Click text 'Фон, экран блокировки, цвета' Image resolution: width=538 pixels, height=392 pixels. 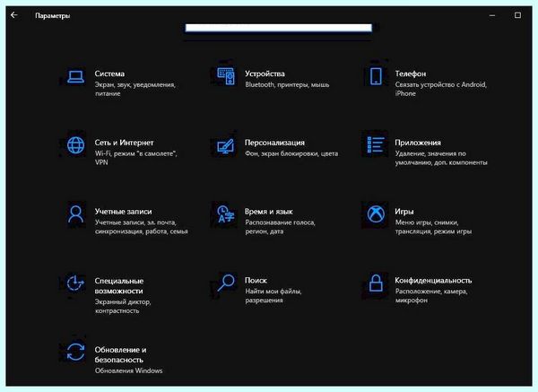(x=291, y=153)
